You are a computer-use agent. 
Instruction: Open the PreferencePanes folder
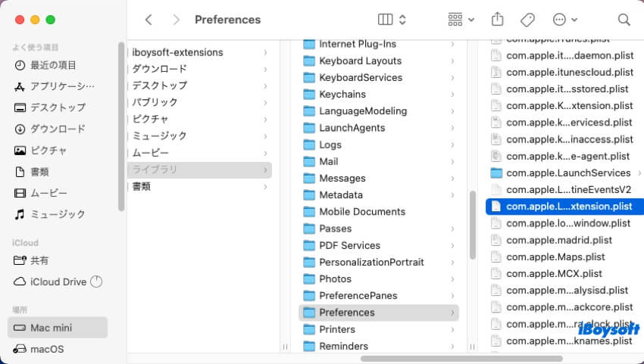379,296
